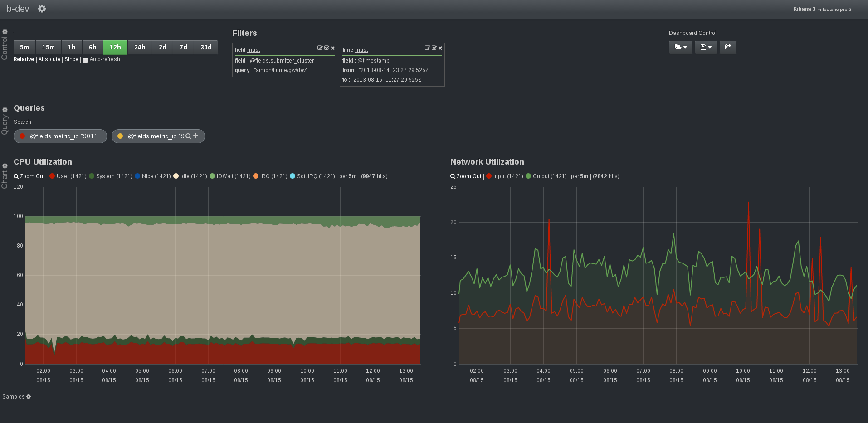
Task: Remove the field must filter
Action: [333, 48]
